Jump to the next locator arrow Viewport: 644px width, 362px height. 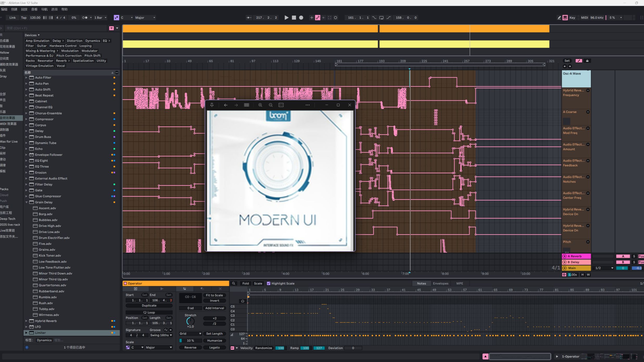pyautogui.click(x=570, y=66)
